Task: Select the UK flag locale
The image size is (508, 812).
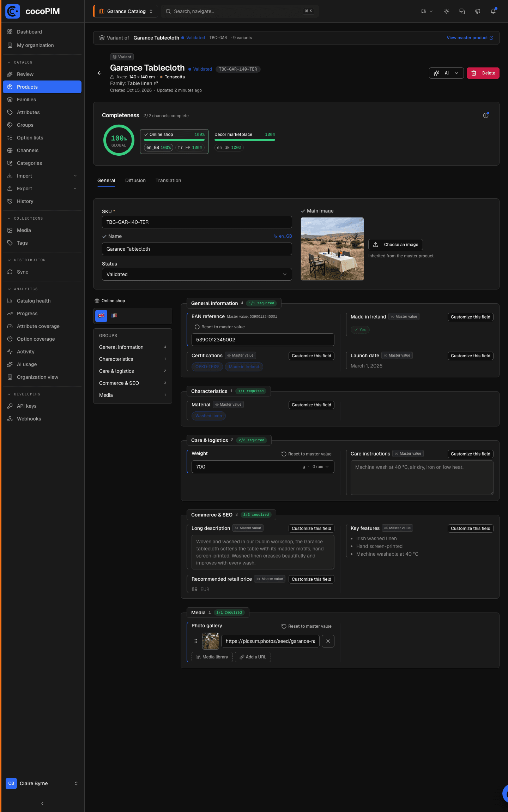Action: coord(101,316)
